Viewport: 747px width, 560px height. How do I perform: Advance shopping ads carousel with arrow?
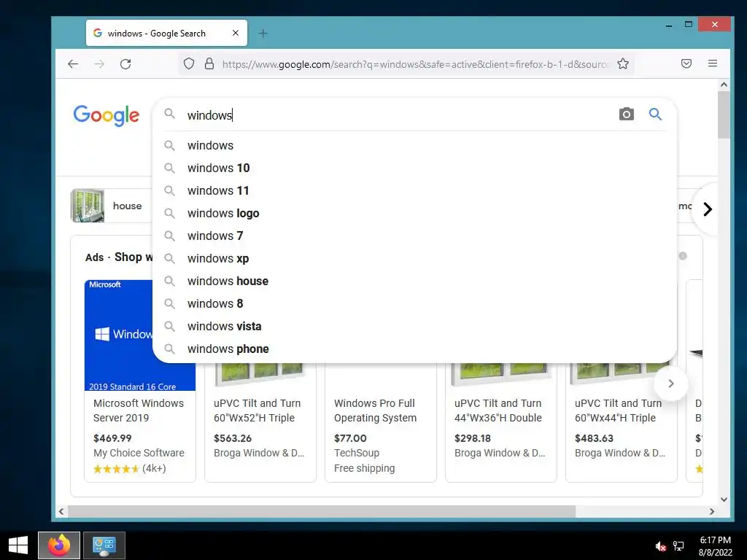pyautogui.click(x=671, y=384)
